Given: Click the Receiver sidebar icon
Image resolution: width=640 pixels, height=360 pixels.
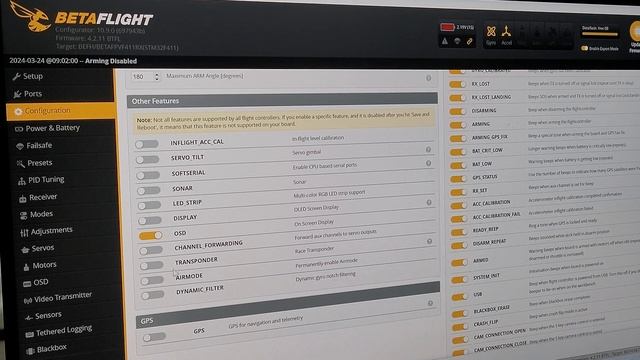Looking at the screenshot, I should click(x=23, y=198).
